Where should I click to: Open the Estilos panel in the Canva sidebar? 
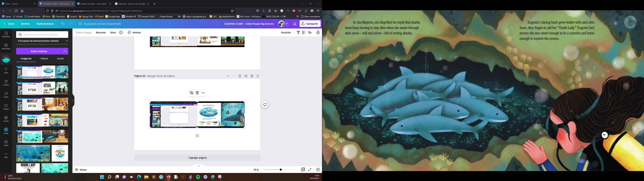click(x=6, y=83)
